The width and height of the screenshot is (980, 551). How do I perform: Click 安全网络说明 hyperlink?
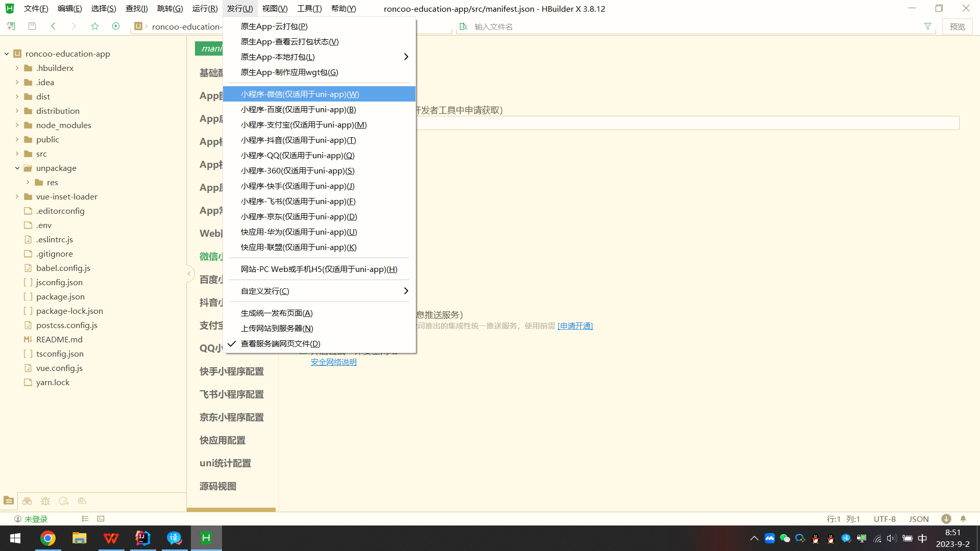point(334,362)
